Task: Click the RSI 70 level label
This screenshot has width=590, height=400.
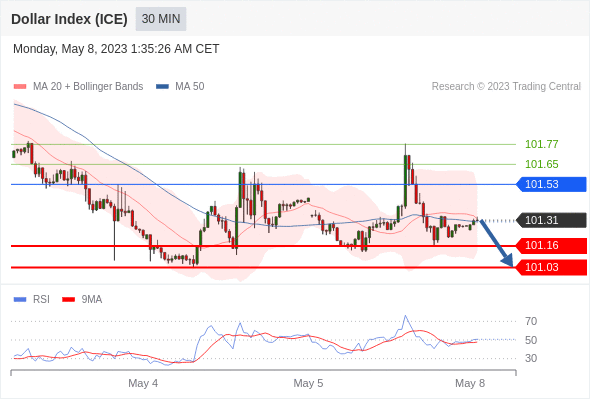Action: point(531,321)
